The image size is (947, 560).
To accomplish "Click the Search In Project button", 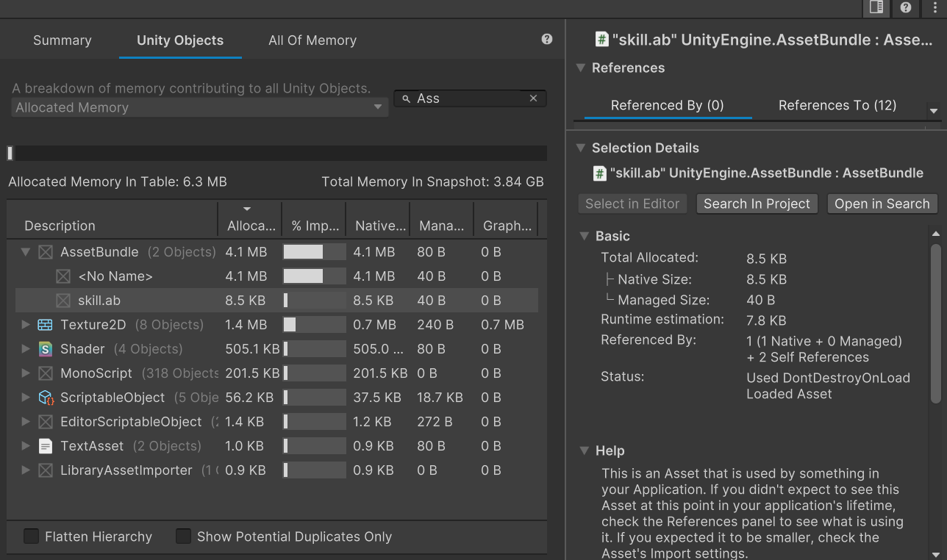I will click(757, 204).
